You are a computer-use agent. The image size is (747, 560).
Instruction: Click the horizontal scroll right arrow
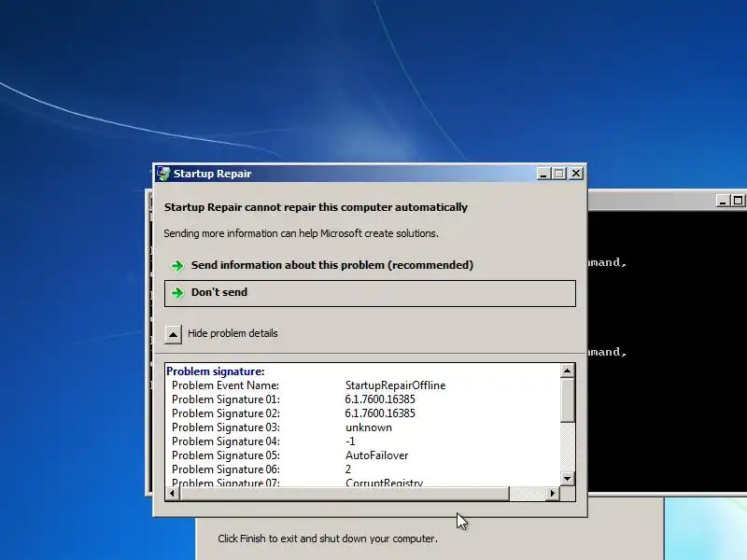coord(552,494)
